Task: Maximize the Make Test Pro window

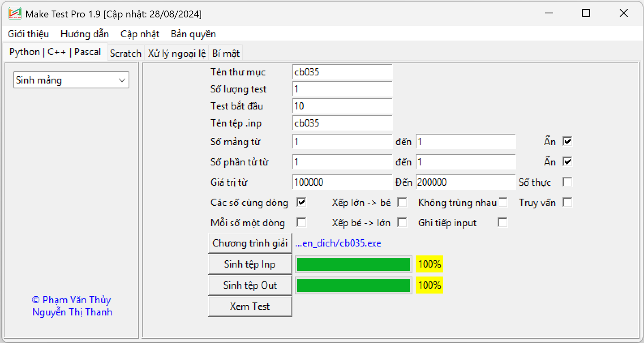Action: (586, 13)
